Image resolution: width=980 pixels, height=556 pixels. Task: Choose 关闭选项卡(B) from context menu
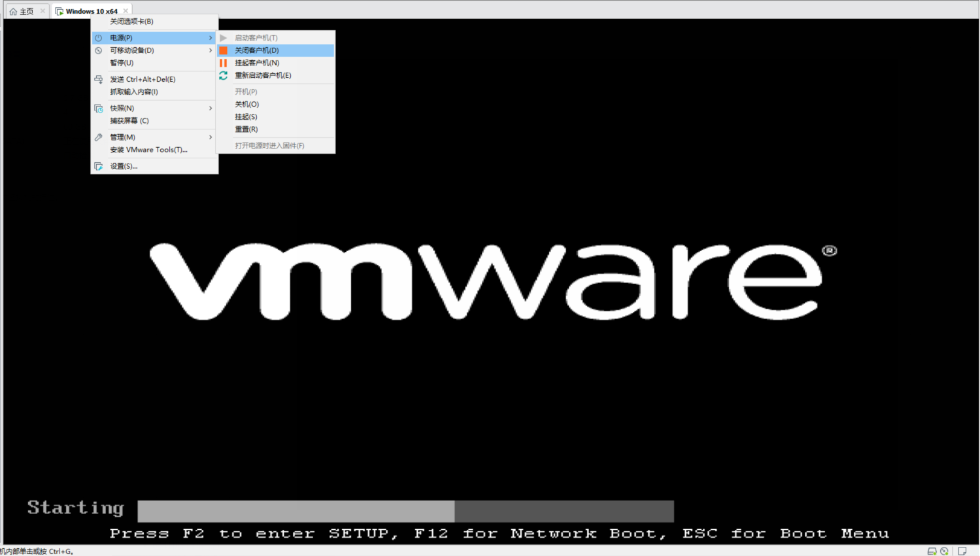[154, 22]
